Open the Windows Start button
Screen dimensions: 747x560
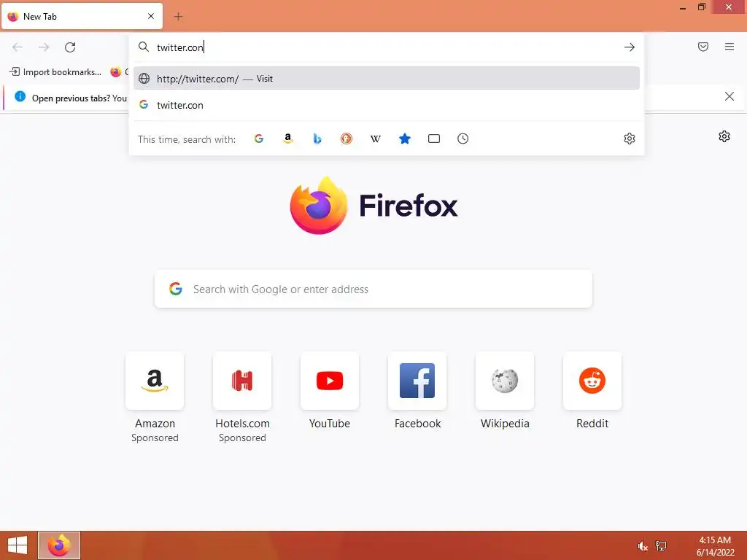[x=18, y=545]
